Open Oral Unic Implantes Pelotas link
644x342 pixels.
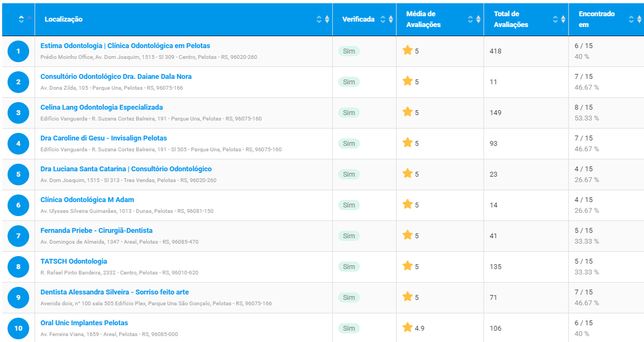[x=84, y=323]
